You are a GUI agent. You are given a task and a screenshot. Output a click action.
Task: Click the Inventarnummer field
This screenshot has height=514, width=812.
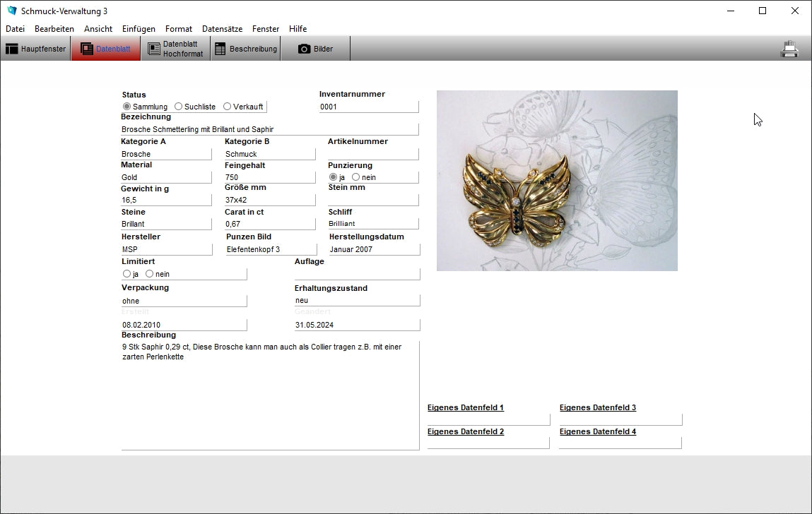[368, 107]
